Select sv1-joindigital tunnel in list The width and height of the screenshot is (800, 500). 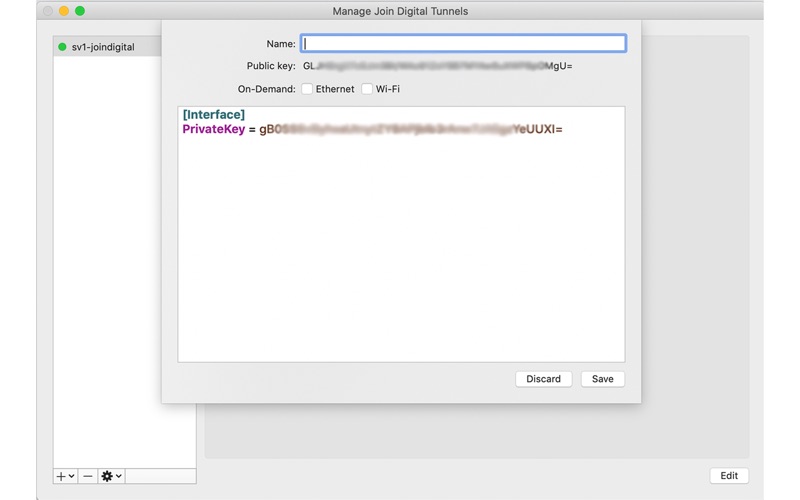click(x=107, y=47)
